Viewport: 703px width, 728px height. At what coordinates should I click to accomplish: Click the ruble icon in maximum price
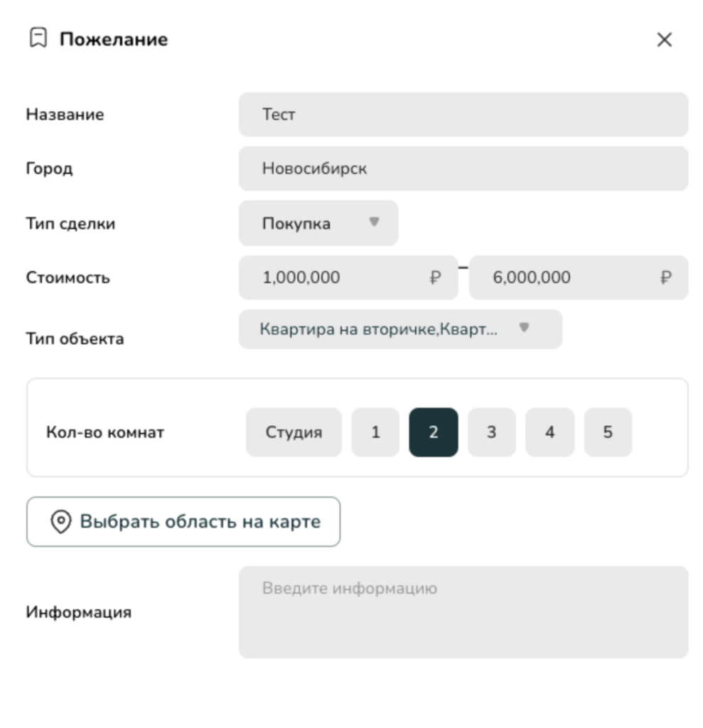pos(665,278)
